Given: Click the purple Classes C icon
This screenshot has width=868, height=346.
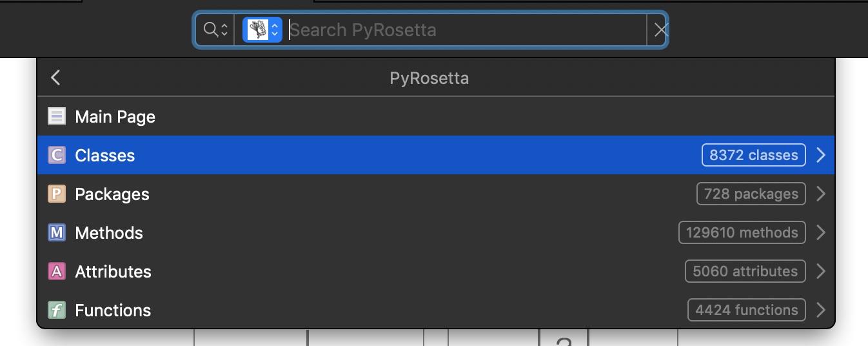Looking at the screenshot, I should pyautogui.click(x=57, y=156).
